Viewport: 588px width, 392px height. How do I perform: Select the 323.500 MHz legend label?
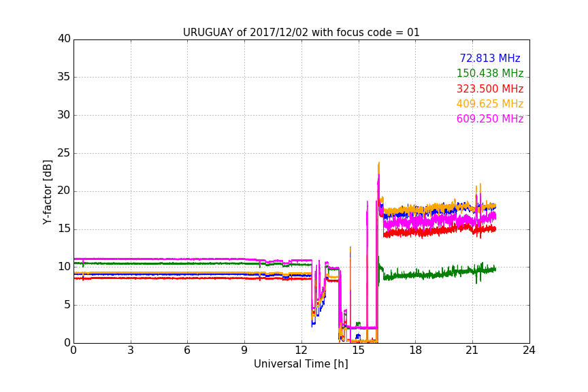(x=490, y=89)
